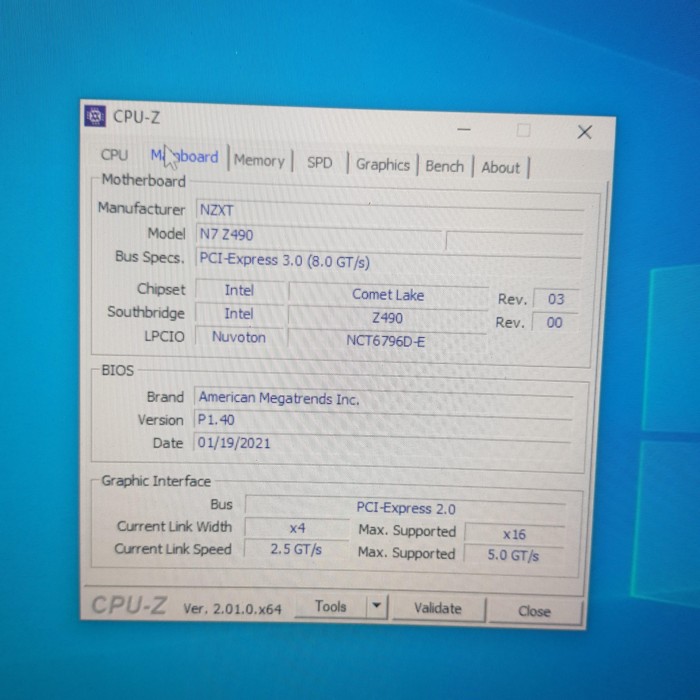Click the Max. Supported width x16 value
700x700 pixels.
click(514, 534)
